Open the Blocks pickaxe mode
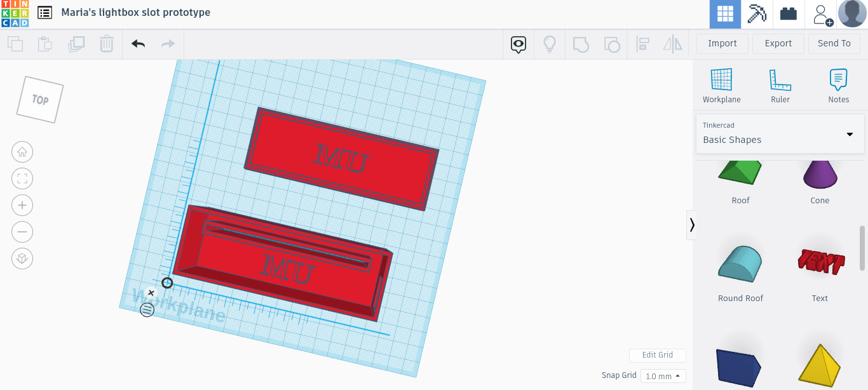Image resolution: width=868 pixels, height=390 pixels. coord(757,14)
